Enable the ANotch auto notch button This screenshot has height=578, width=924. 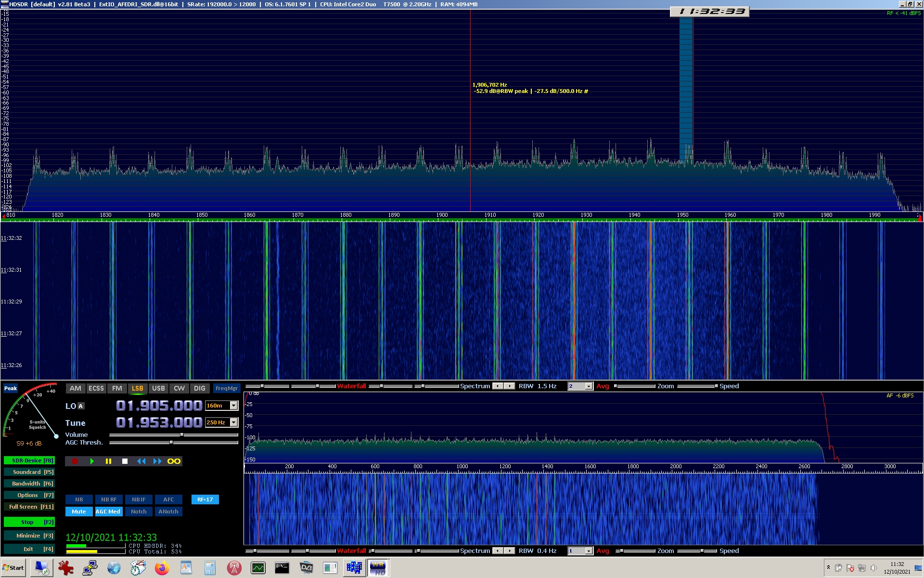(x=168, y=512)
